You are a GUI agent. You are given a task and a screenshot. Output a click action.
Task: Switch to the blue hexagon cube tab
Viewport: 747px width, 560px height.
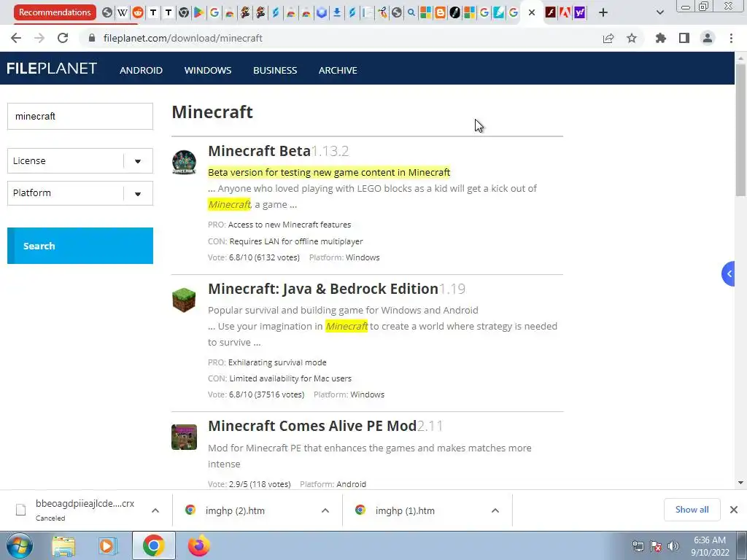pos(322,12)
